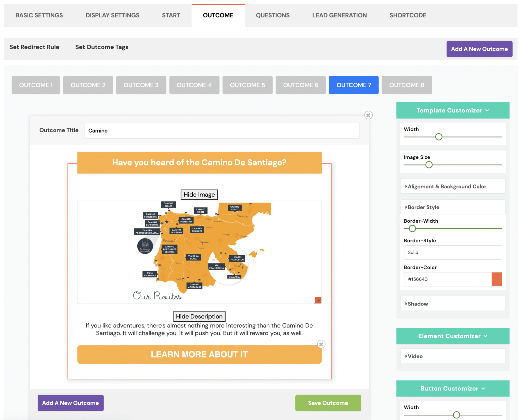Image resolution: width=522 pixels, height=420 pixels.
Task: Click Set Redirect Rule link
Action: coord(34,47)
